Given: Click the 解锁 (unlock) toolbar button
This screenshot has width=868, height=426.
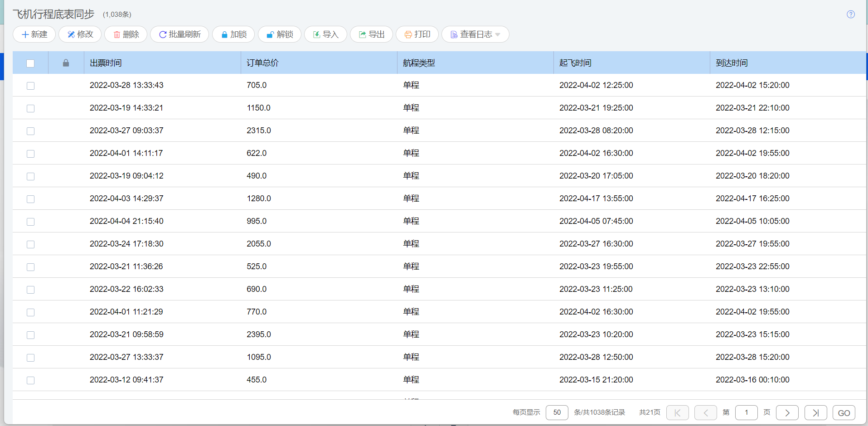Looking at the screenshot, I should click(x=279, y=34).
